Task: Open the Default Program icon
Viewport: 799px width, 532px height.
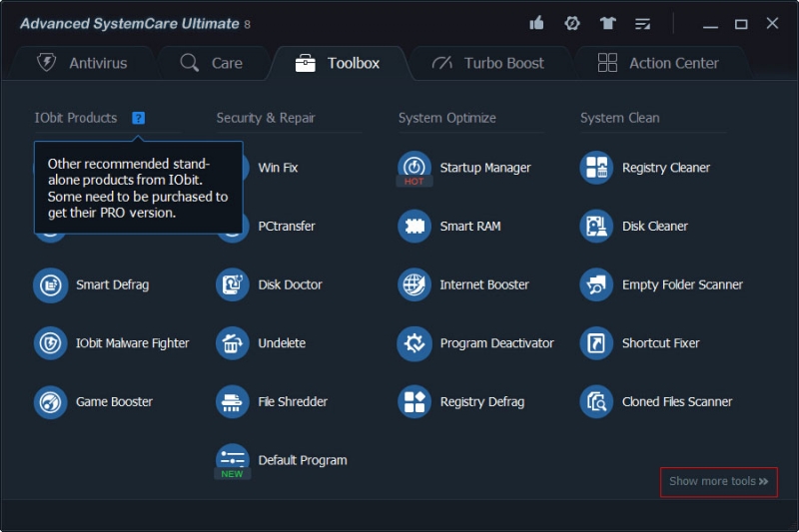Action: [x=233, y=459]
